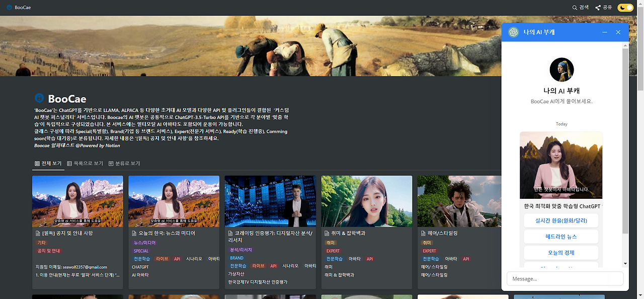Open the 오늘의 한국: 뉴스와 미디어 title link
The height and width of the screenshot is (299, 644).
(x=167, y=234)
